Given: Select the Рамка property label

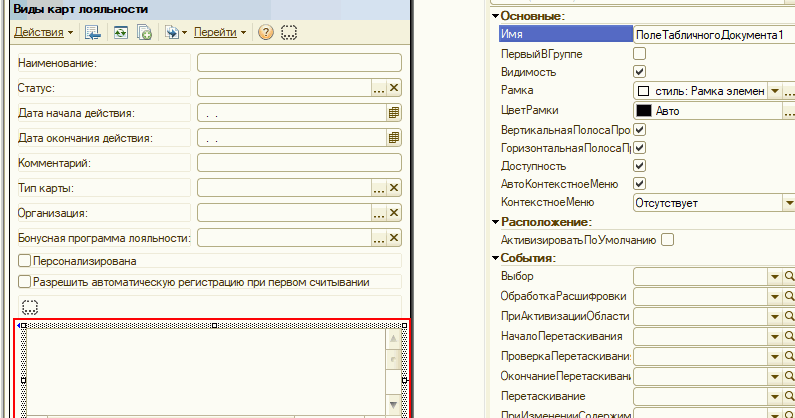Looking at the screenshot, I should [517, 90].
